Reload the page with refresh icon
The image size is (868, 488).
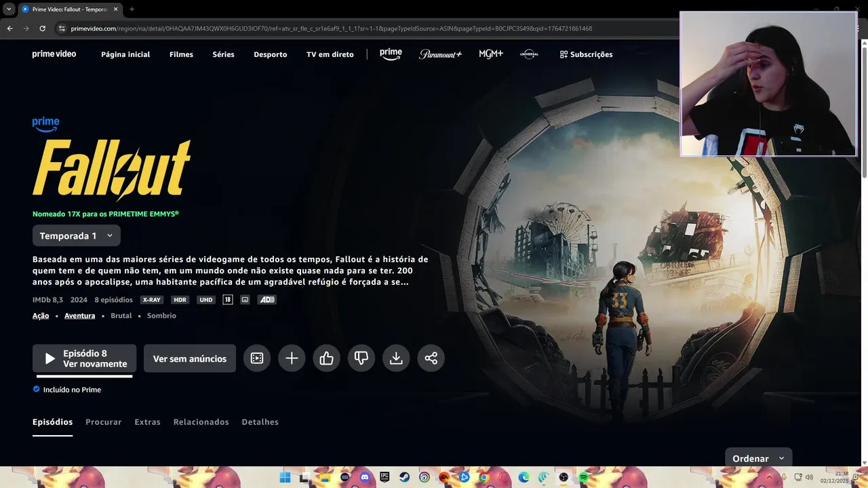(x=42, y=28)
